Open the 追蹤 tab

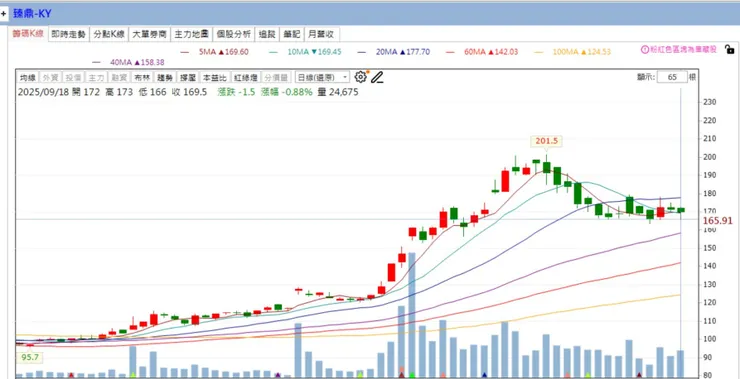click(267, 34)
